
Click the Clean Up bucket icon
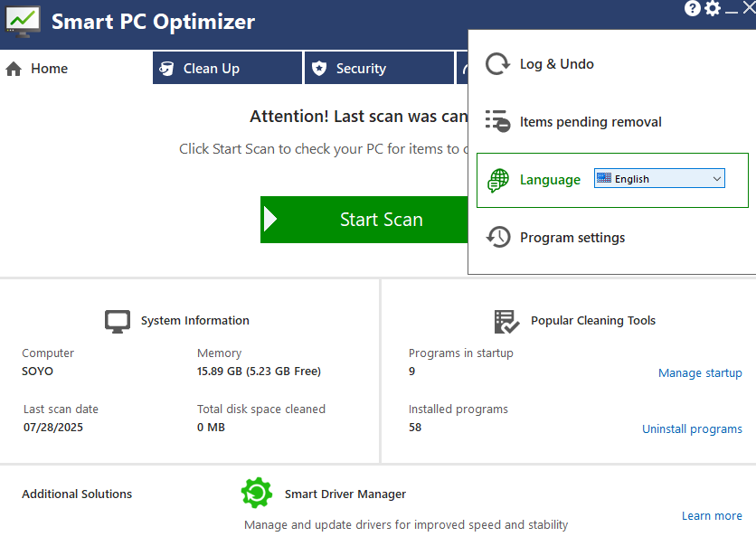pyautogui.click(x=166, y=69)
